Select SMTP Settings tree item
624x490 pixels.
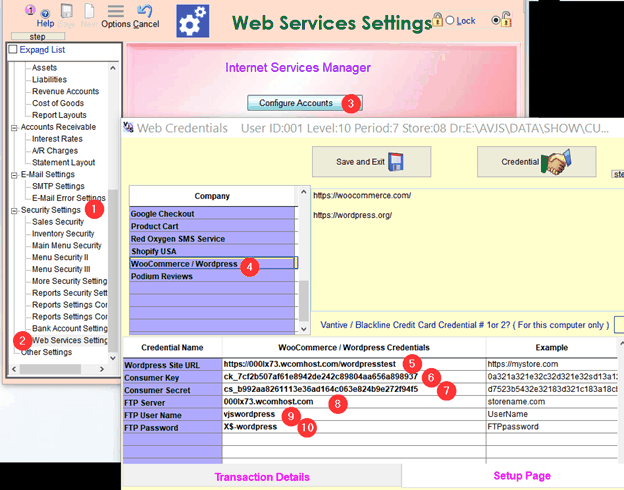coord(58,186)
